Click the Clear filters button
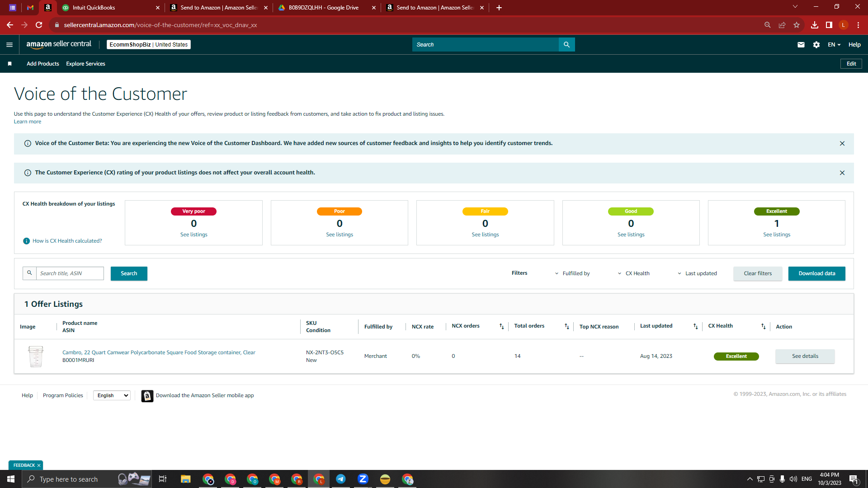 pos(758,274)
